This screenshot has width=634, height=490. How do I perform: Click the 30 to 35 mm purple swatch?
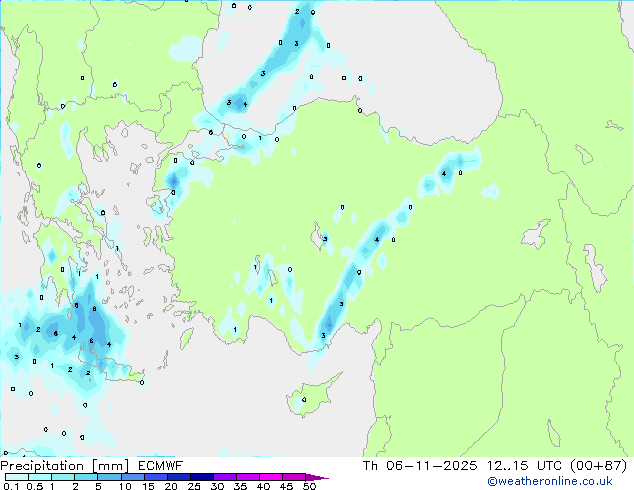pos(224,477)
